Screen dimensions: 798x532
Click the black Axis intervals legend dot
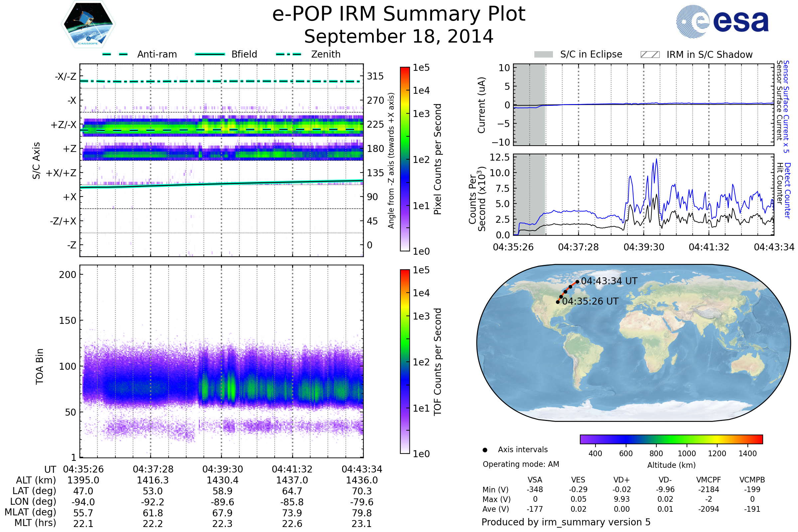(x=485, y=450)
